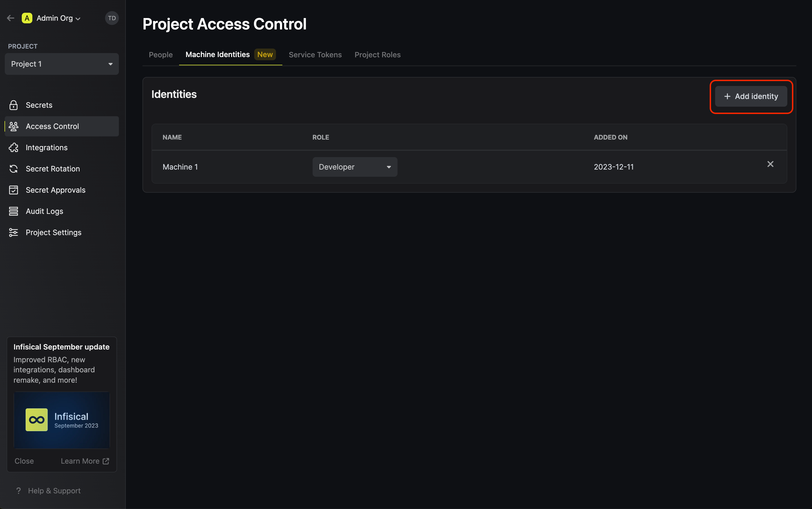The image size is (812, 509).
Task: Close the Infisical September update card
Action: click(x=24, y=461)
